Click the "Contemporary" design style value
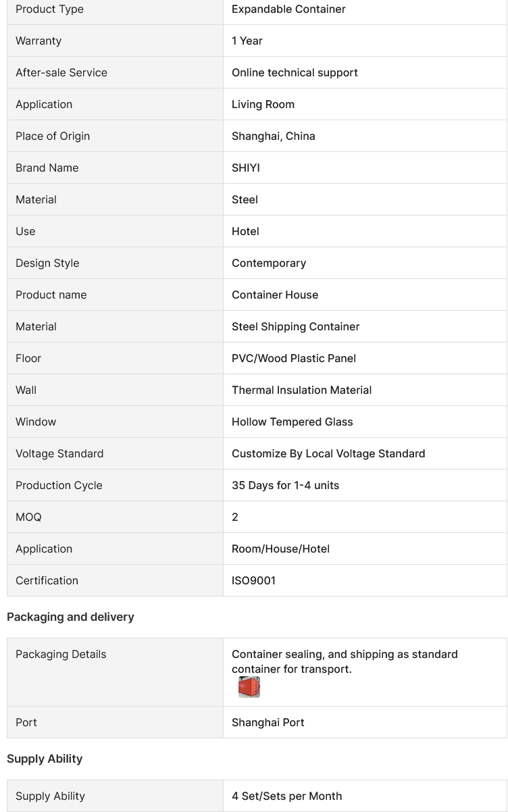Viewport: 508px width, 812px height. (x=269, y=263)
